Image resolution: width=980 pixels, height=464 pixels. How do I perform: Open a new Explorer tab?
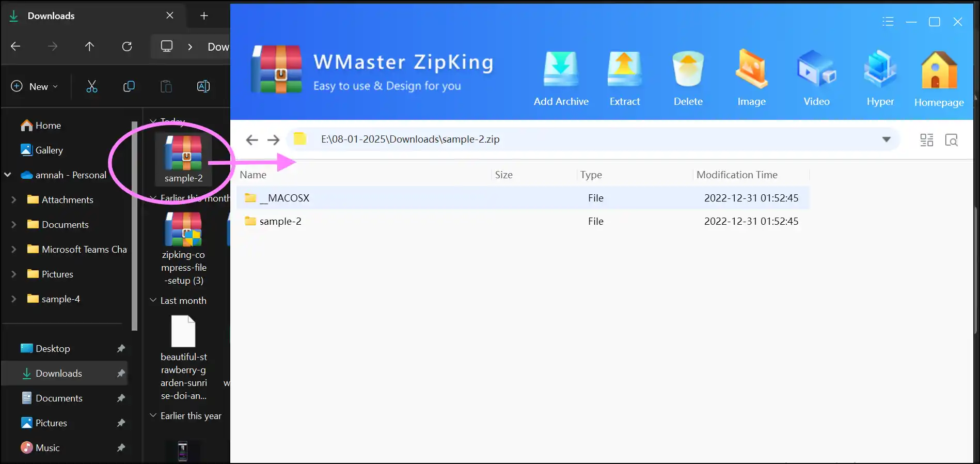(x=204, y=16)
